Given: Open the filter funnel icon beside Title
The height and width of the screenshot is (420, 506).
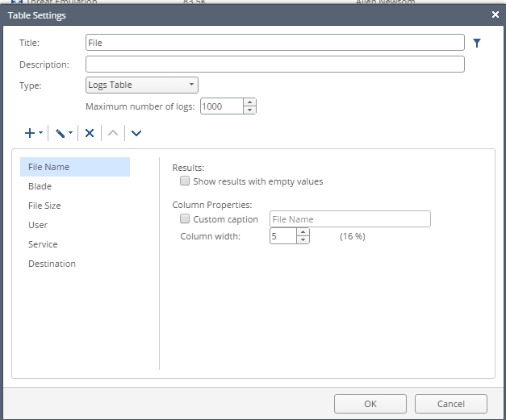Looking at the screenshot, I should pyautogui.click(x=477, y=43).
